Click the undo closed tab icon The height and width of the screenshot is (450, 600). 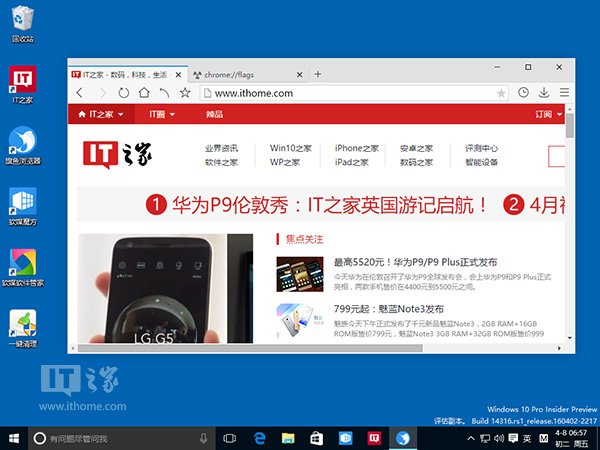pos(164,93)
